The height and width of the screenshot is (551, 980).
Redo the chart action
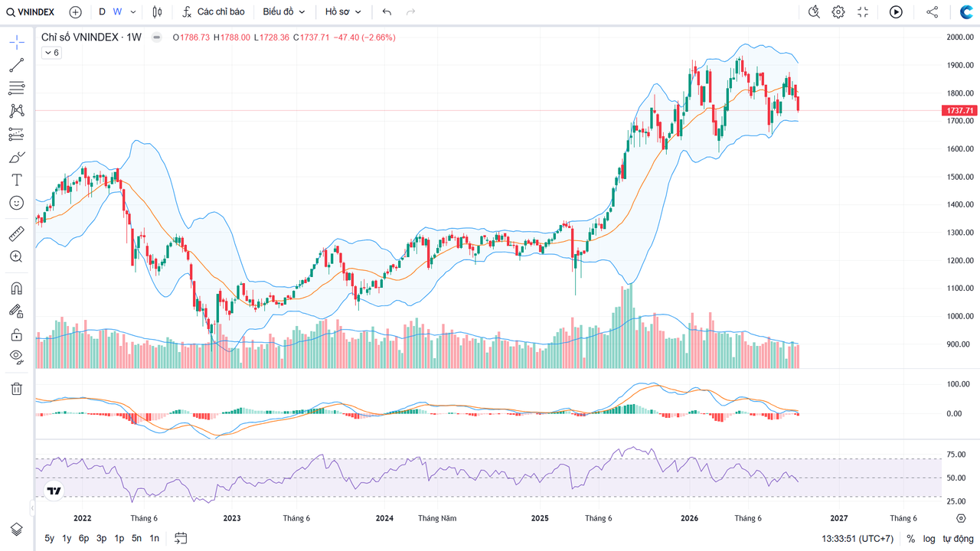(x=411, y=12)
